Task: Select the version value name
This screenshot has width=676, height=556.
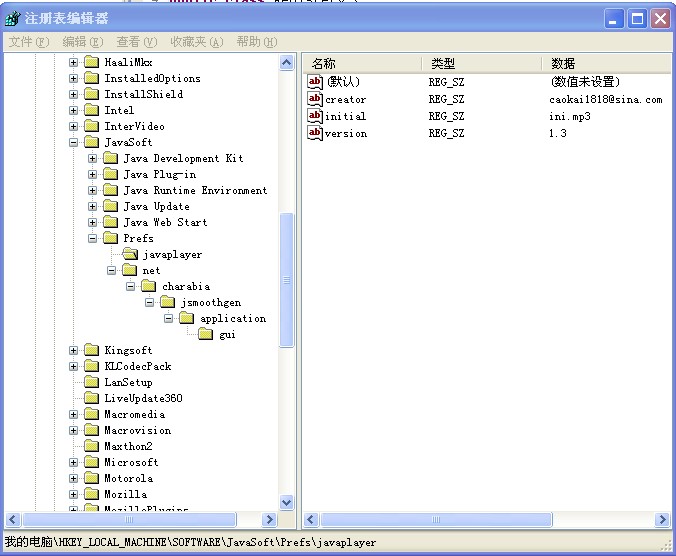Action: coord(346,133)
